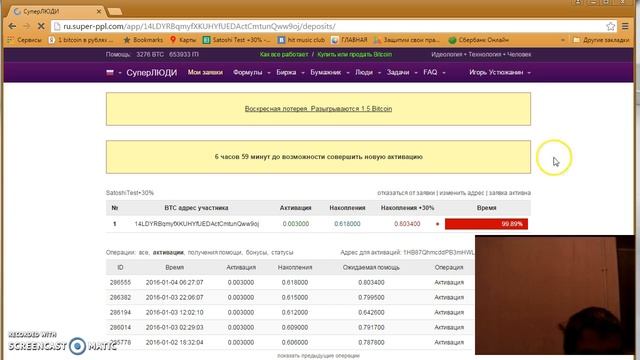The image size is (640, 360).
Task: Click the red 99.89% progress bar
Action: (486, 224)
